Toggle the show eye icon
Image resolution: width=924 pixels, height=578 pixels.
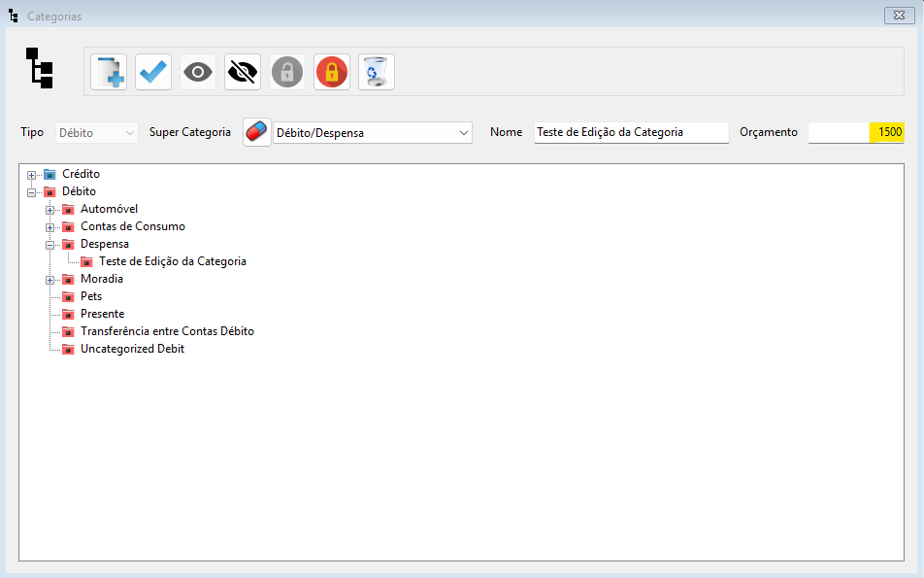pyautogui.click(x=198, y=73)
